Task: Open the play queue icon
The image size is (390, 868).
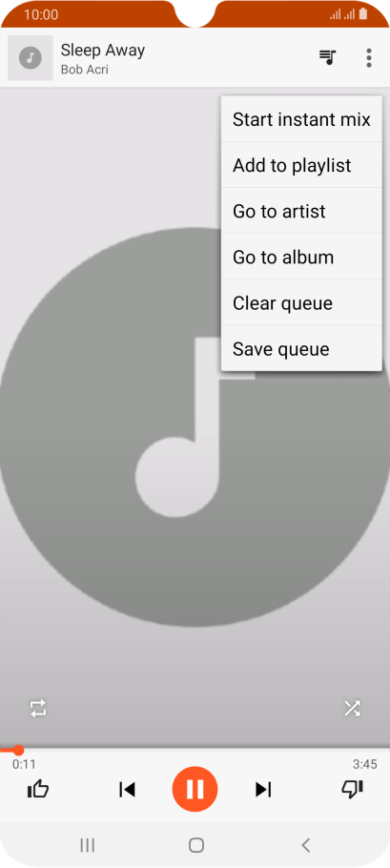Action: click(327, 57)
